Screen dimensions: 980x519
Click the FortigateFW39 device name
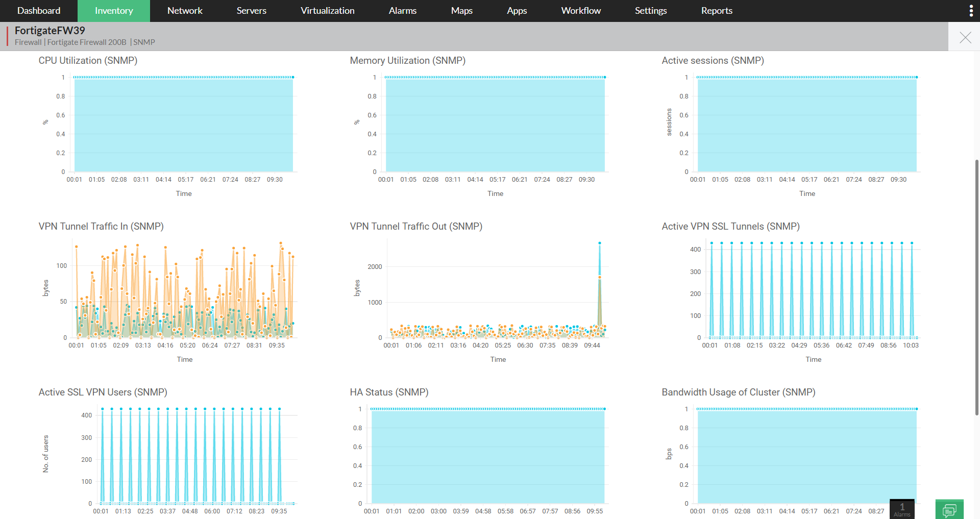(x=50, y=31)
